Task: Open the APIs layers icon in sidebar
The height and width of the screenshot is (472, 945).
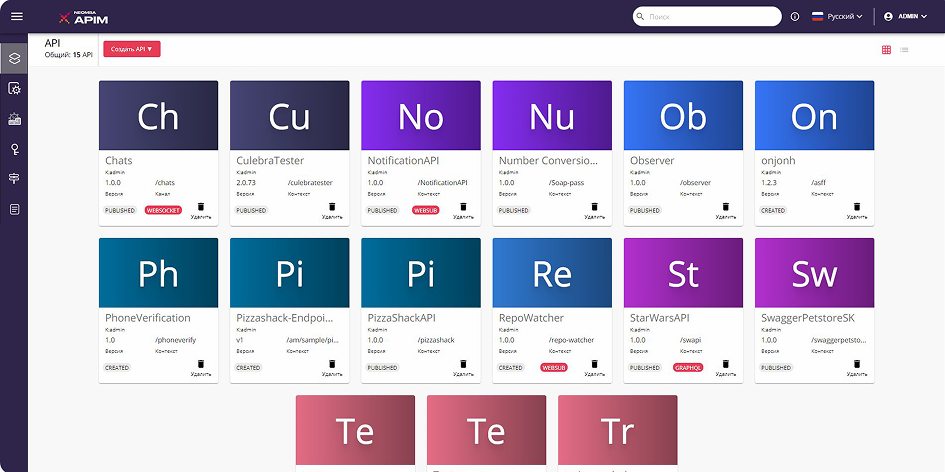Action: click(14, 58)
